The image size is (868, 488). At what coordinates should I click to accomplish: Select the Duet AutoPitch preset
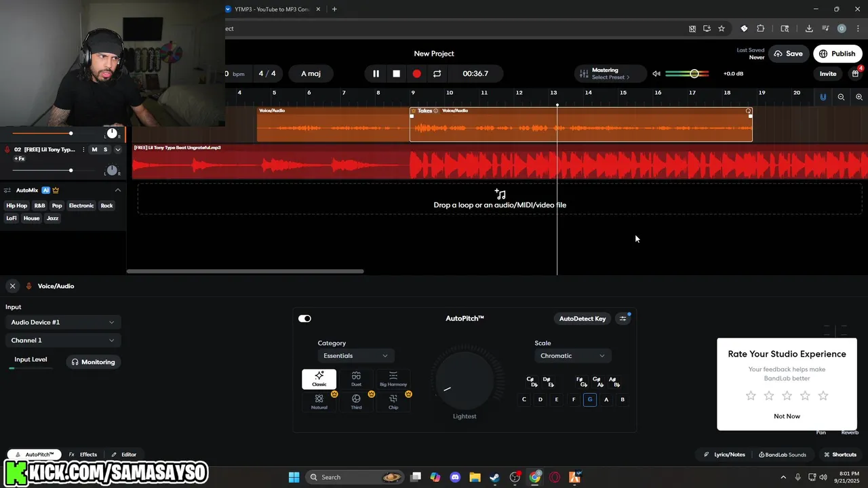[x=356, y=379]
